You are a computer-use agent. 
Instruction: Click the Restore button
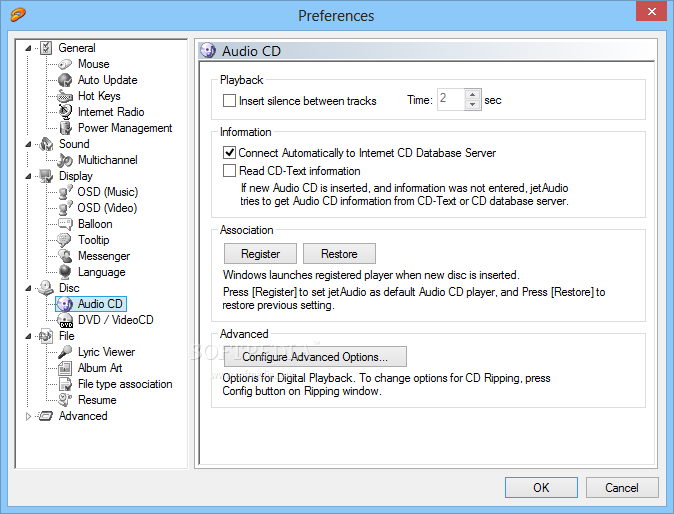[x=339, y=254]
